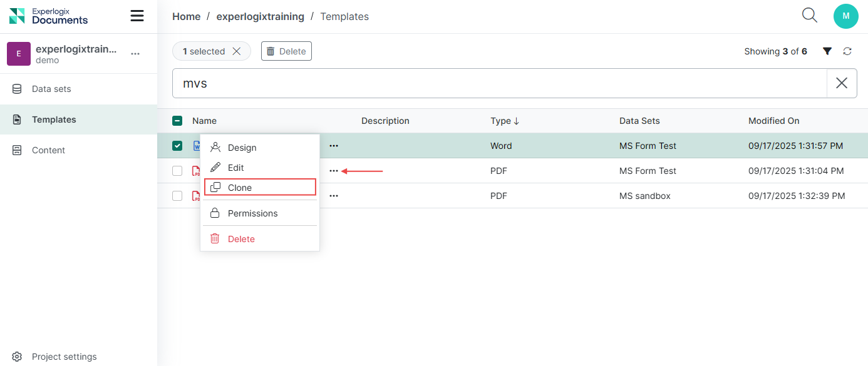Uncheck the selected Word template row
868x366 pixels.
177,146
